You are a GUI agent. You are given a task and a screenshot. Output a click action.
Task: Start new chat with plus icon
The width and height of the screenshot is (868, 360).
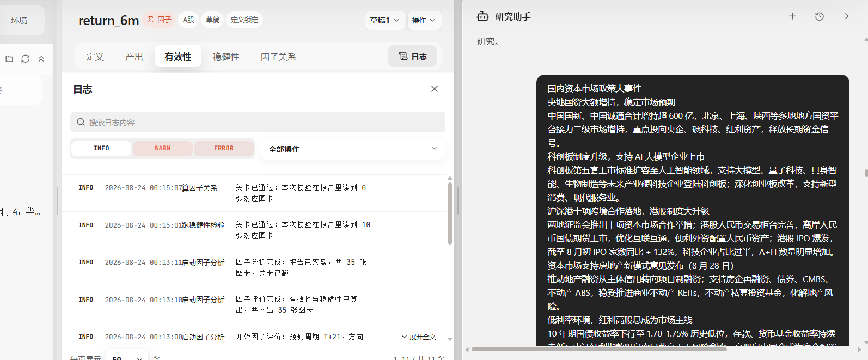pyautogui.click(x=792, y=16)
